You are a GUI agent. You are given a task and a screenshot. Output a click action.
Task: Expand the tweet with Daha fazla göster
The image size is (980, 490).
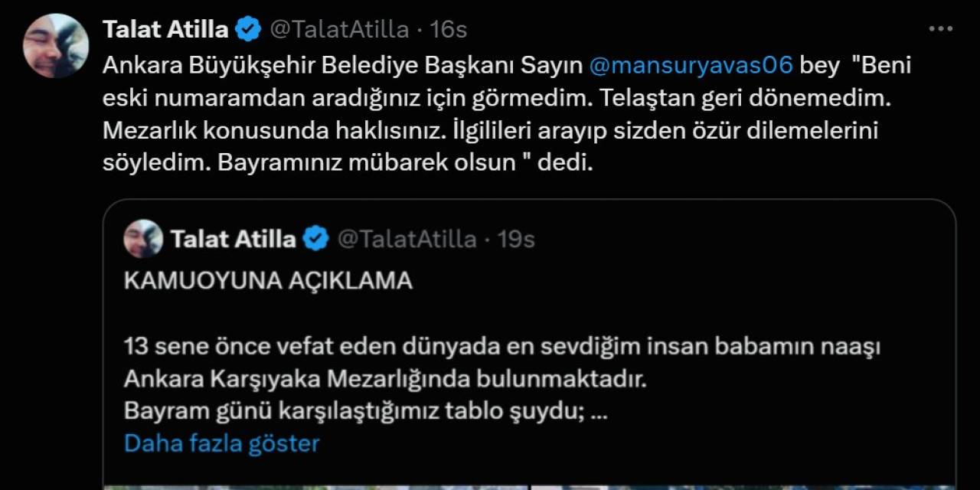coord(220,442)
